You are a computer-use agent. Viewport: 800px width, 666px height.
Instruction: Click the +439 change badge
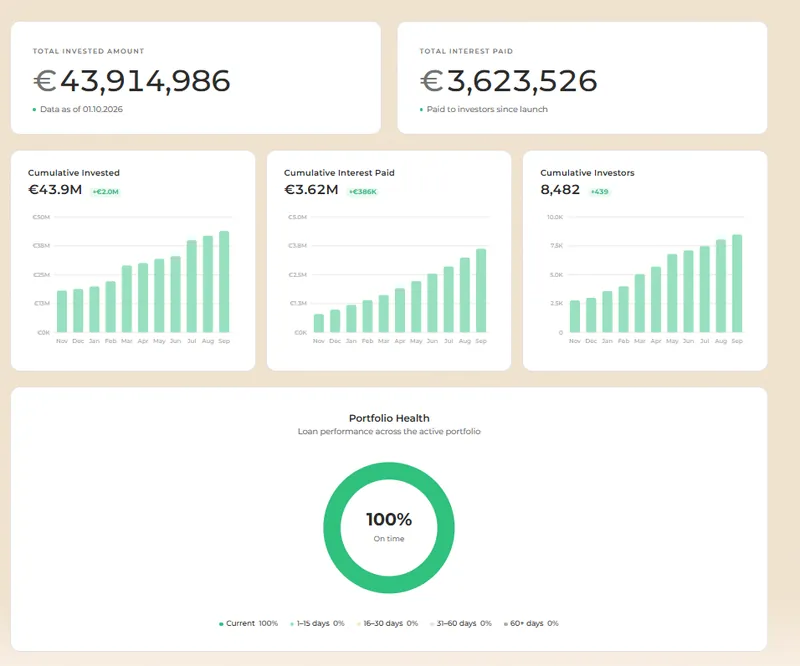pos(599,192)
